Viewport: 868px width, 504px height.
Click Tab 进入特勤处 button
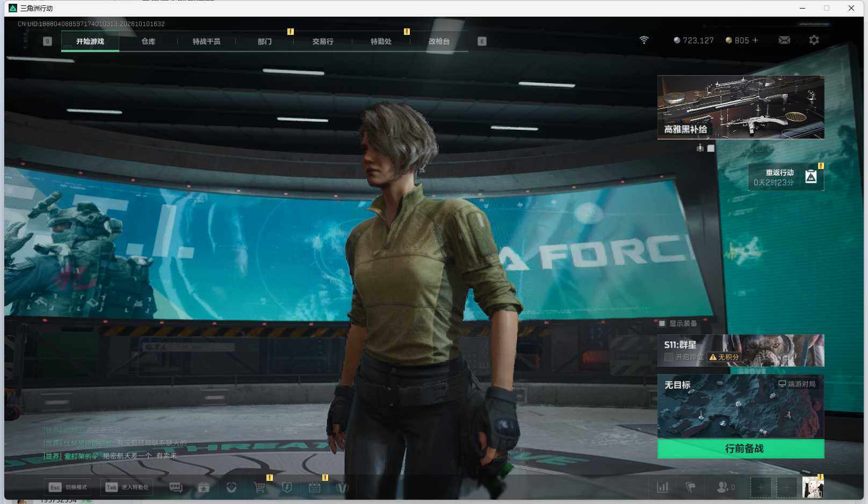click(x=127, y=487)
